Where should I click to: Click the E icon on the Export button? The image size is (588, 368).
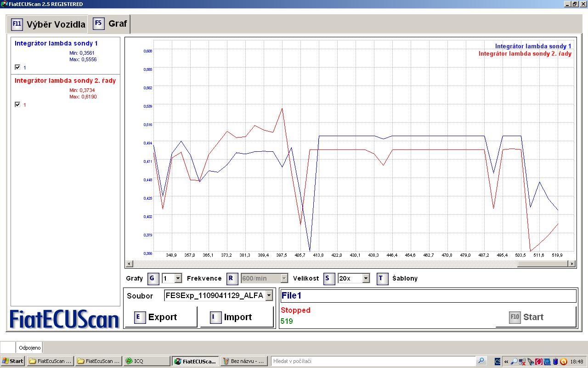pyautogui.click(x=140, y=317)
